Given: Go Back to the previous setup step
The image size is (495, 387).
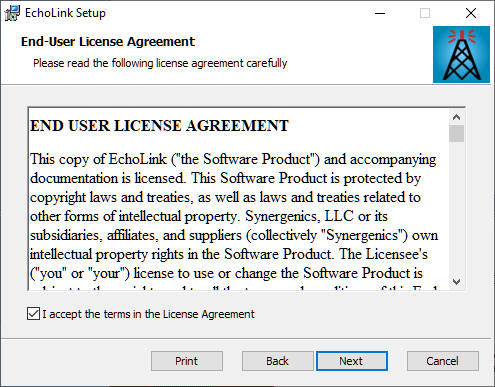Looking at the screenshot, I should 277,361.
